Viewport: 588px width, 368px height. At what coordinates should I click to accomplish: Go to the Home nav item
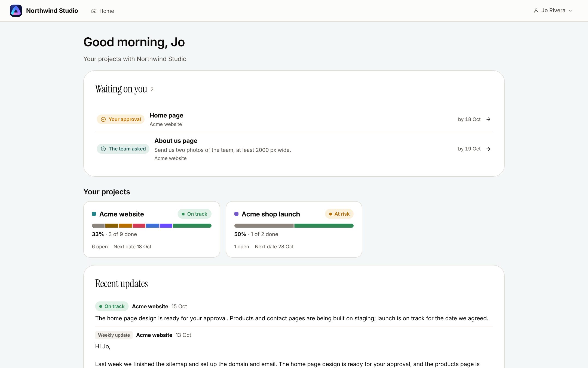(x=103, y=11)
